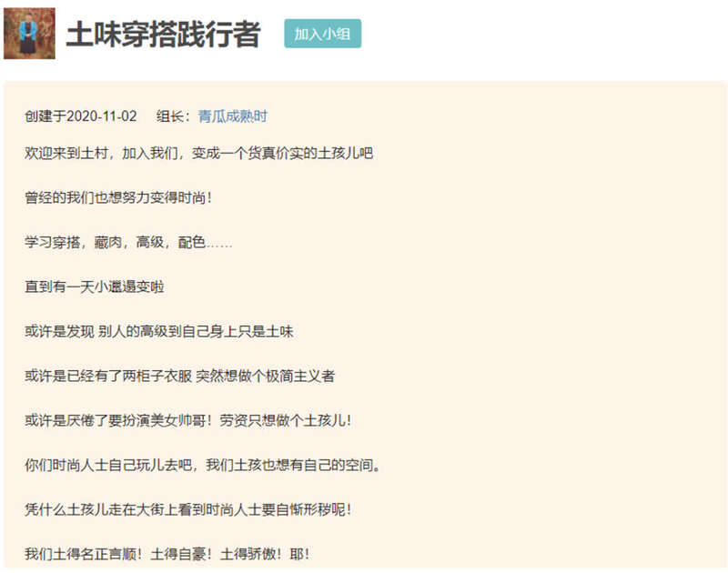Click the line starting with 你们时尚人士
Viewport: 728px width, 573px height.
tap(202, 465)
